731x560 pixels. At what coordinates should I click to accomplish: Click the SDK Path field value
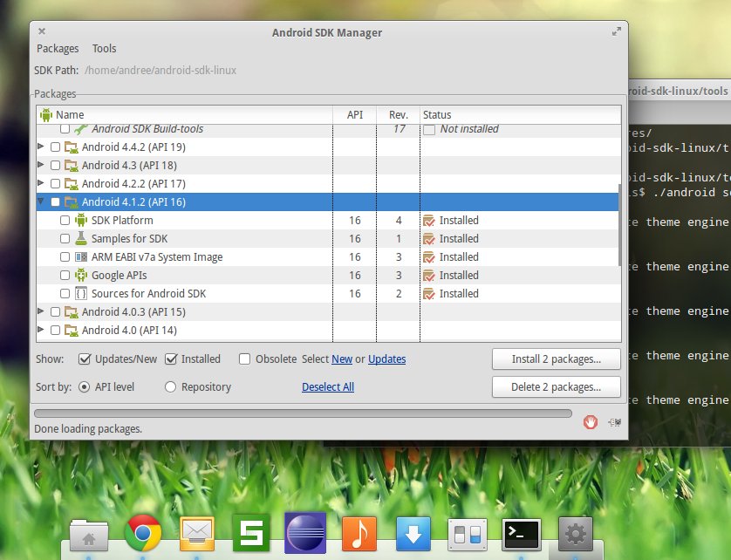(161, 71)
